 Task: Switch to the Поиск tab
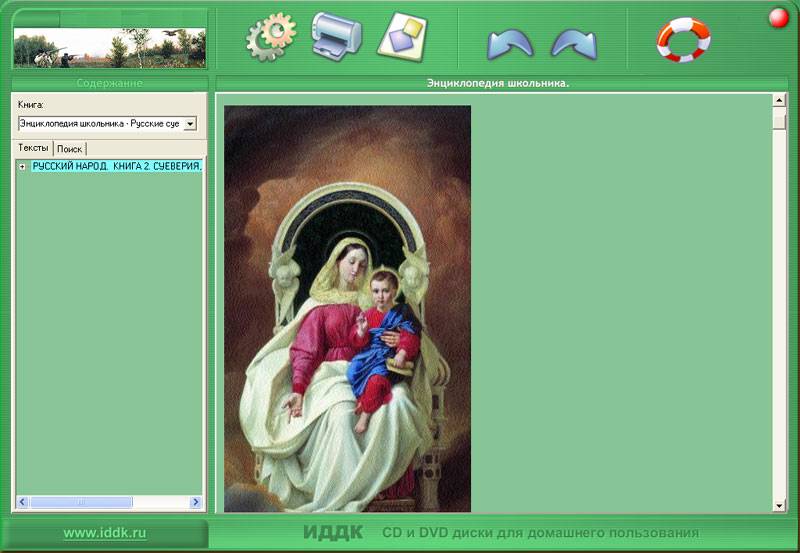tap(69, 148)
